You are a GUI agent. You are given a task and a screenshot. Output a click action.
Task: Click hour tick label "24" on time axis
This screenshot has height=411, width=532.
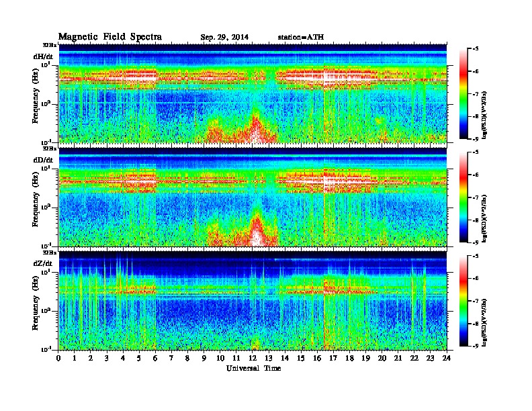click(447, 358)
